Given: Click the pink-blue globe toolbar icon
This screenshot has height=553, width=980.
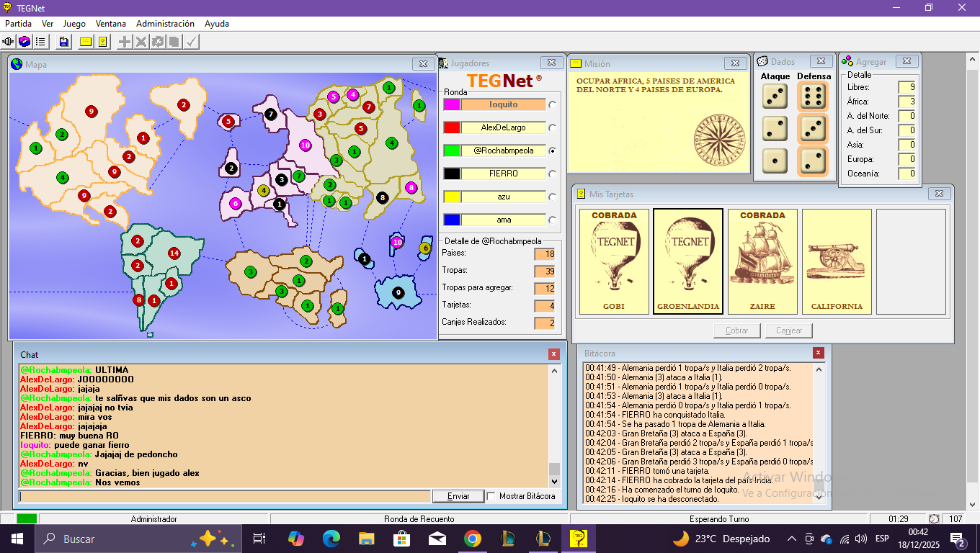Looking at the screenshot, I should [24, 42].
